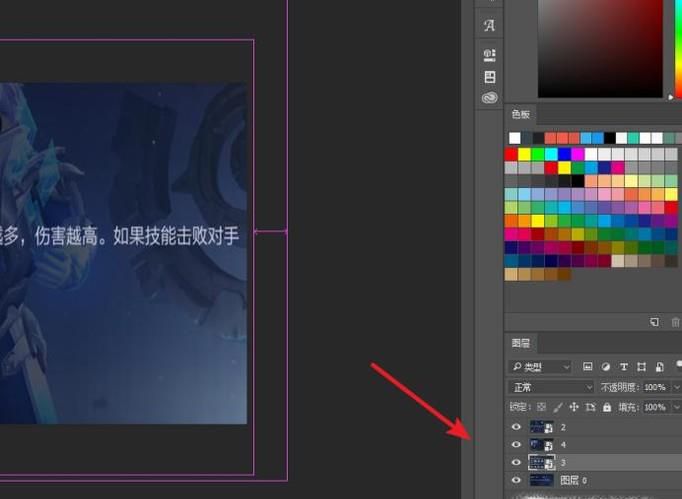Select the bright cyan swatch
Viewport: 682px width, 499px height.
551,154
